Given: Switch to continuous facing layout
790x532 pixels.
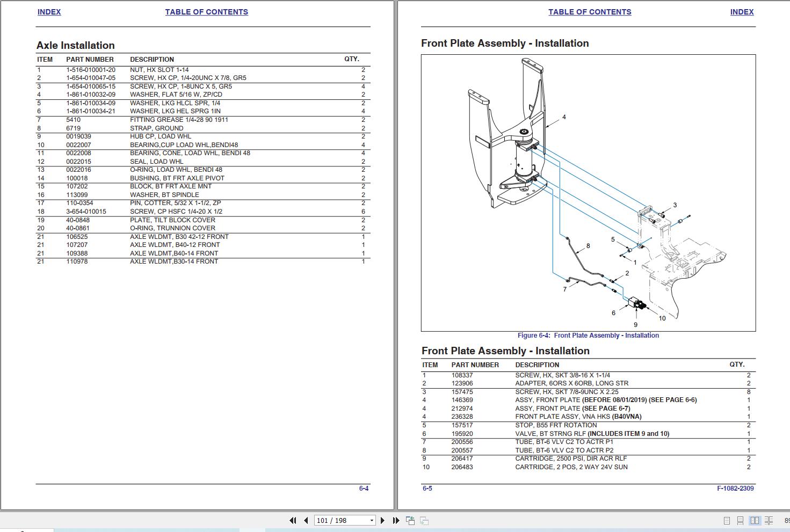Looking at the screenshot, I should point(770,521).
